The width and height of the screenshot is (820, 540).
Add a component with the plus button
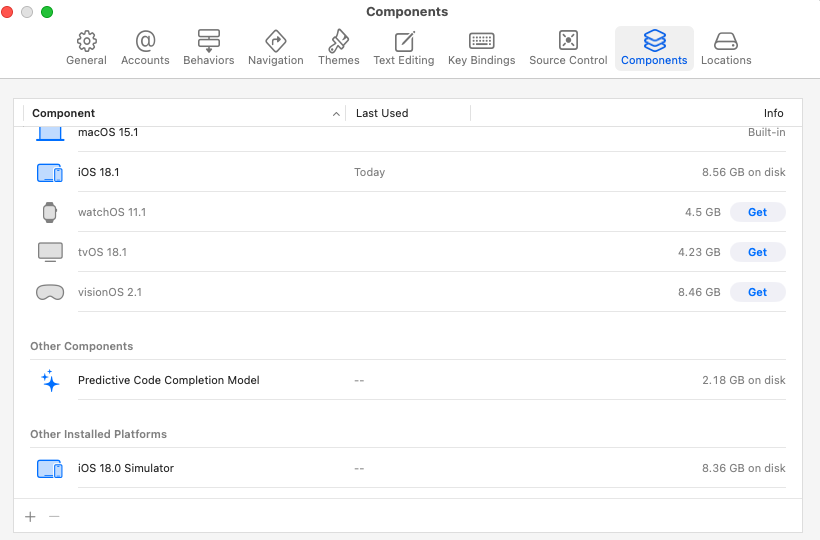(30, 516)
